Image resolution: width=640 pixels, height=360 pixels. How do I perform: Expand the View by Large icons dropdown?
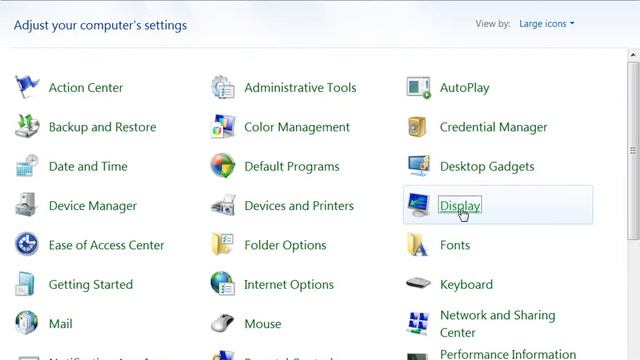coord(547,24)
